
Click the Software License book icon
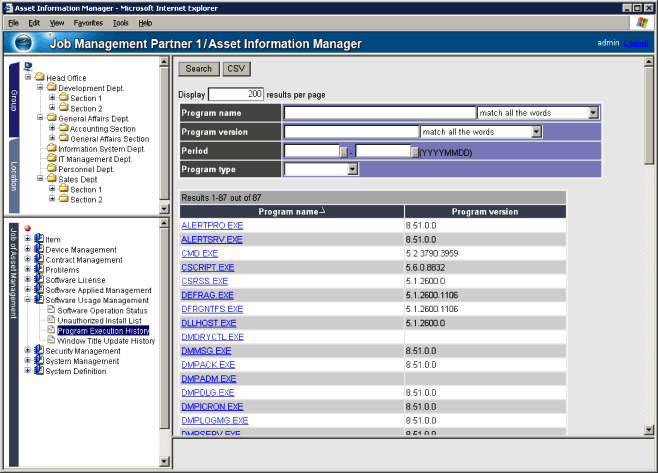click(x=39, y=280)
